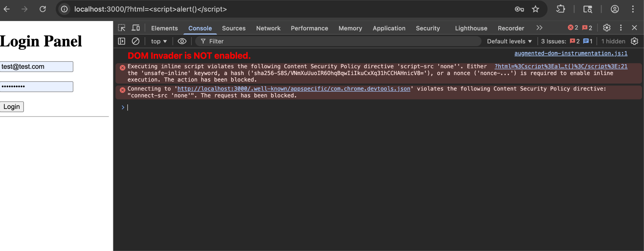Toggle live expression eye icon
The height and width of the screenshot is (251, 644).
pos(182,41)
